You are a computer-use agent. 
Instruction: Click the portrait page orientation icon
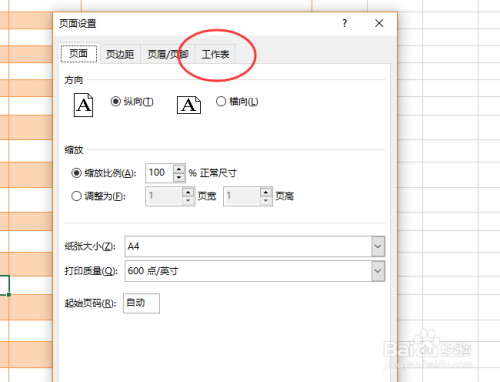[x=83, y=105]
